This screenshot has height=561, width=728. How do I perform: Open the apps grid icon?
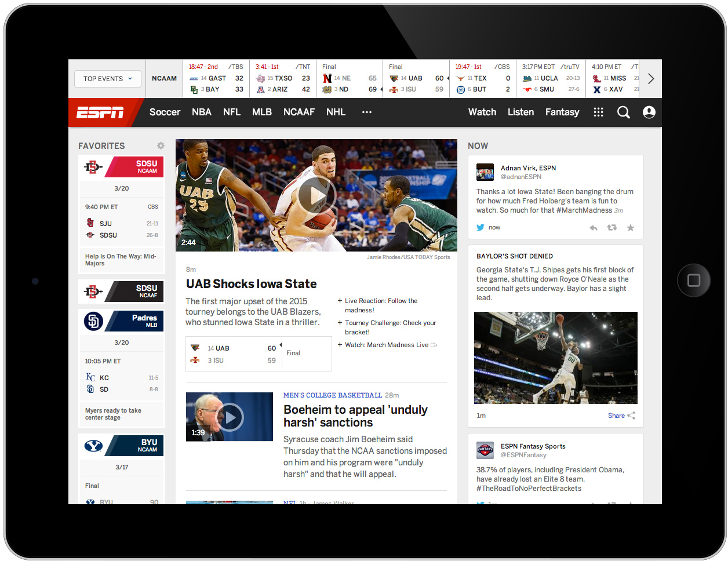[x=599, y=112]
